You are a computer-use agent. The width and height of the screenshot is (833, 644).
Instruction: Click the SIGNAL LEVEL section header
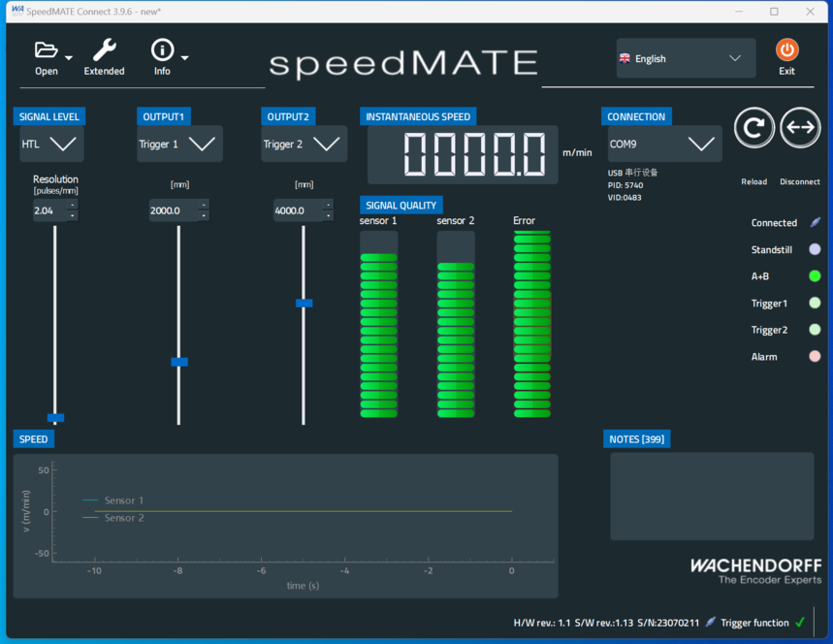tap(48, 117)
